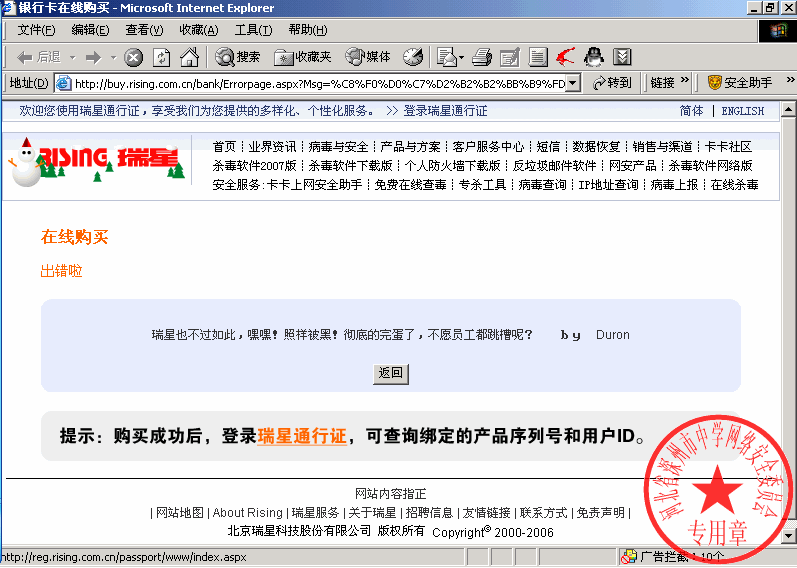Expand the Forward button history dropdown arrow
Image resolution: width=797 pixels, height=568 pixels.
tap(113, 57)
